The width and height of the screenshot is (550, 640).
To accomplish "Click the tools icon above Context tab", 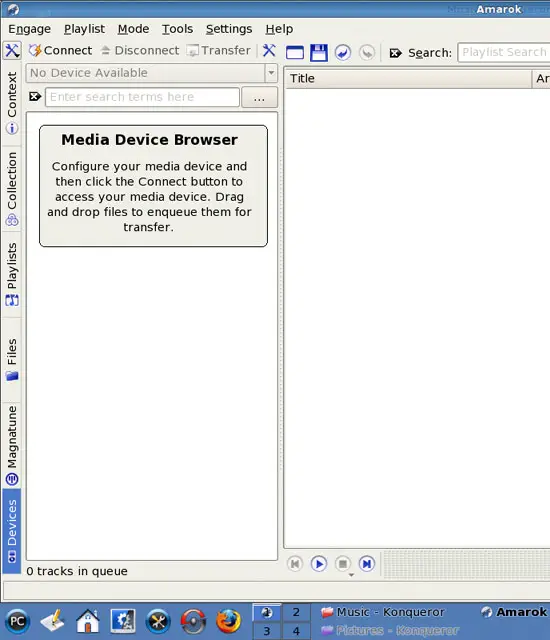I will pyautogui.click(x=12, y=51).
